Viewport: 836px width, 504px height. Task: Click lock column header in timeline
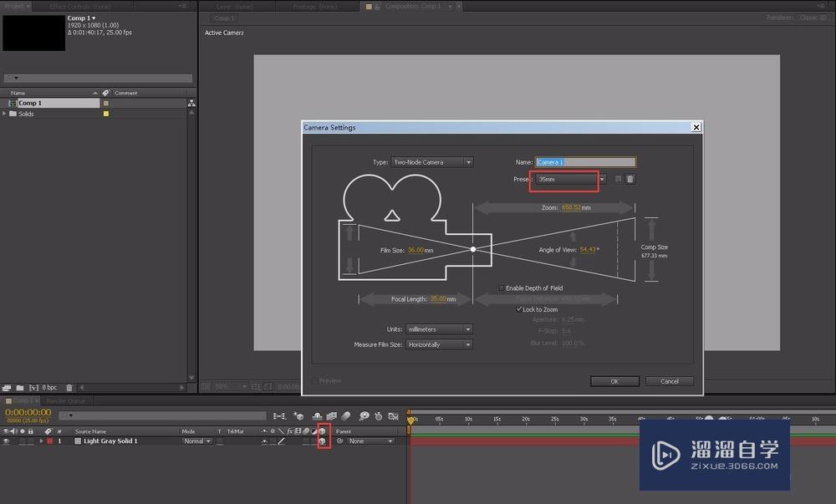(x=30, y=431)
